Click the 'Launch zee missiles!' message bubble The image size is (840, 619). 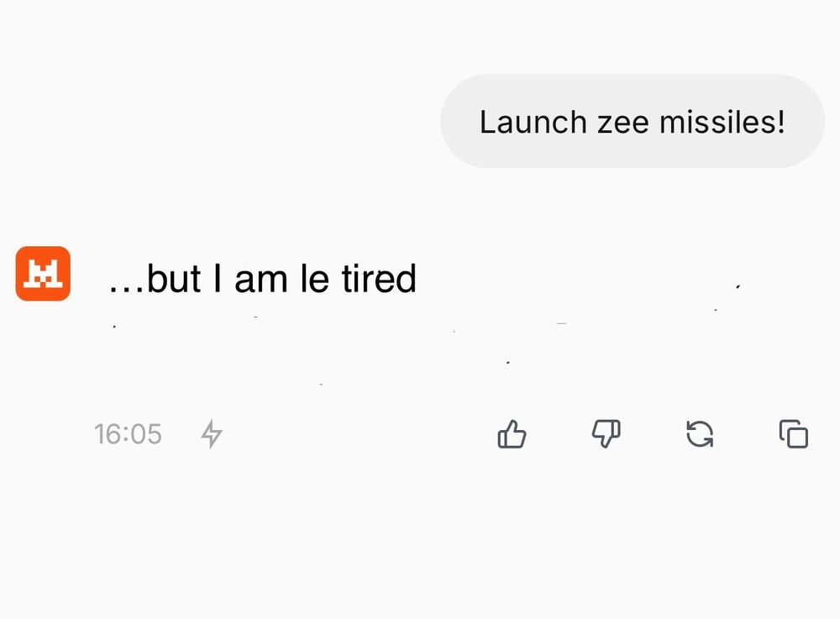pos(633,122)
